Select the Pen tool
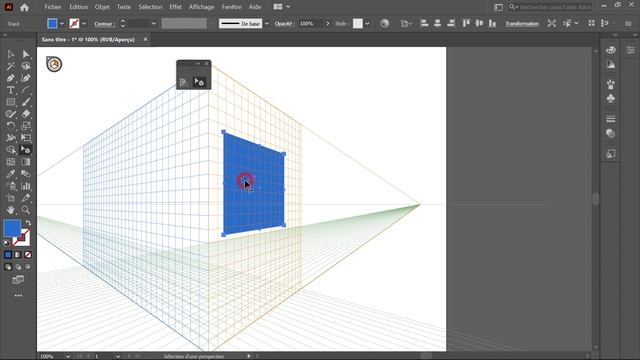 11,78
